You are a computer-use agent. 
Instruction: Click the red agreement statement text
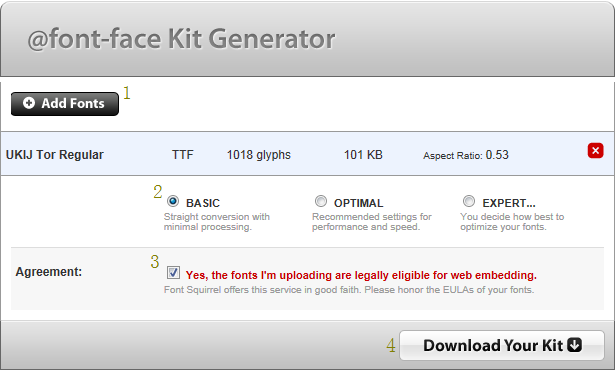pos(361,275)
